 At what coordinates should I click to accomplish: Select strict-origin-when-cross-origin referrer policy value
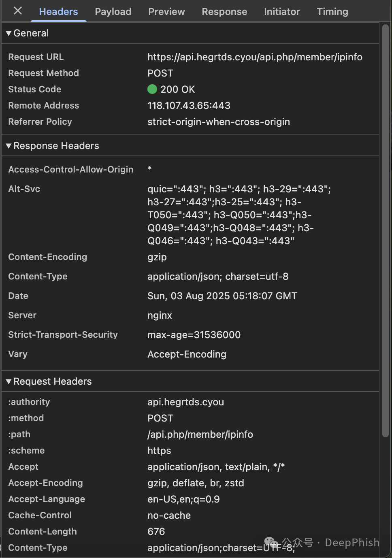pos(219,122)
